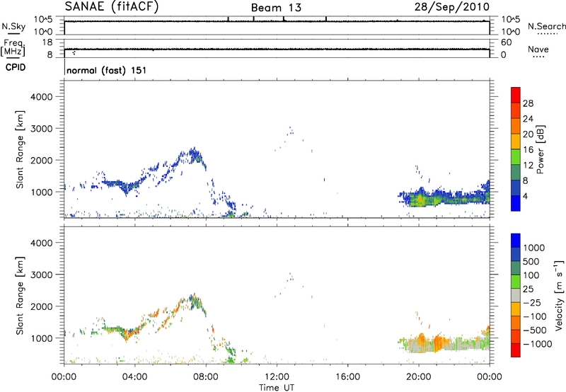
Task: Click Slant Range label of velocity panel
Action: [x=20, y=296]
